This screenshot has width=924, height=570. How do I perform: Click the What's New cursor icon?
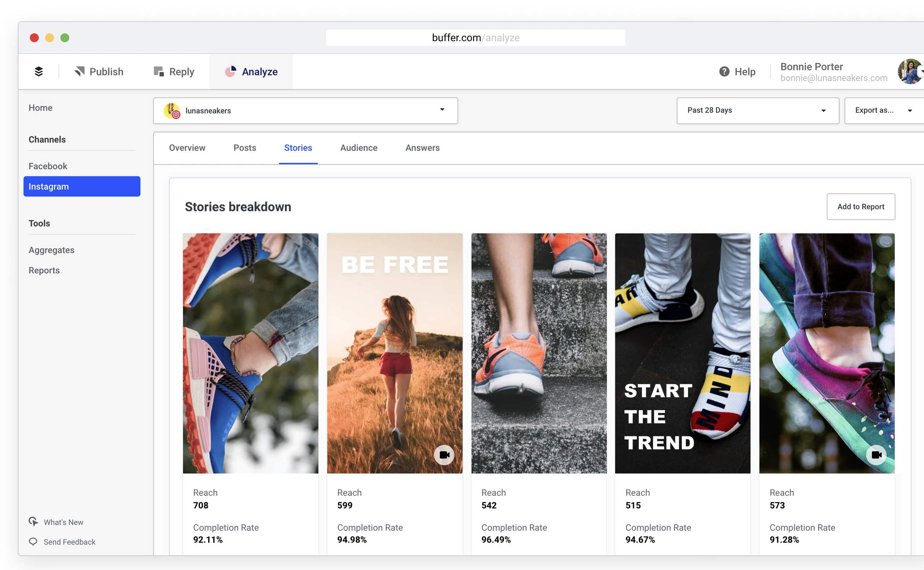[33, 522]
